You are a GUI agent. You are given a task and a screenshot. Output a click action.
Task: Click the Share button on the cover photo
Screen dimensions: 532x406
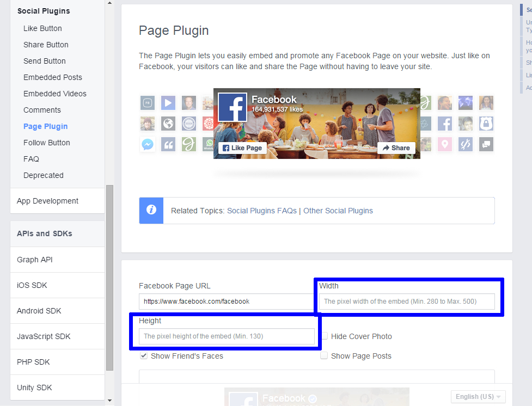pos(396,148)
